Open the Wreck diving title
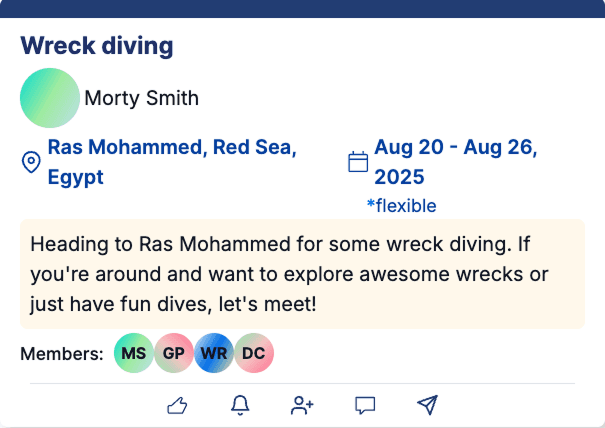 point(97,46)
